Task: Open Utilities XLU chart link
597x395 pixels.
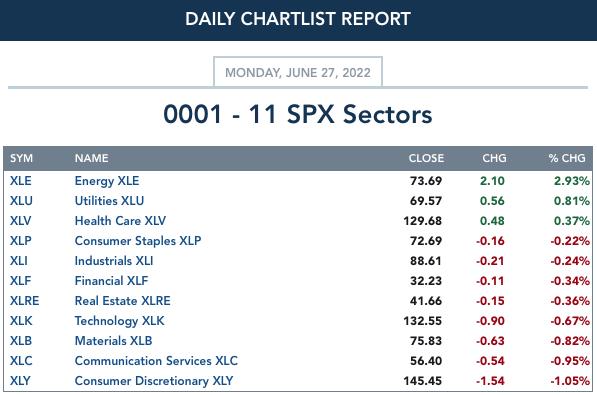Action: point(109,201)
